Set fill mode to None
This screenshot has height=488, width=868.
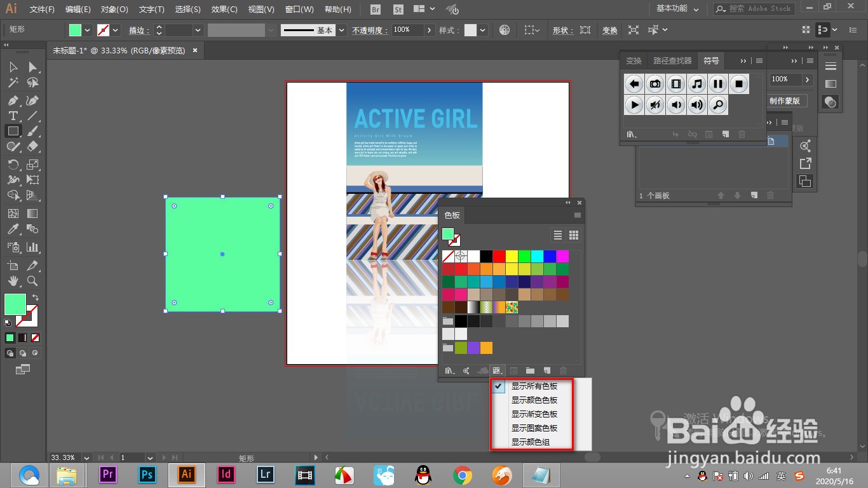35,337
